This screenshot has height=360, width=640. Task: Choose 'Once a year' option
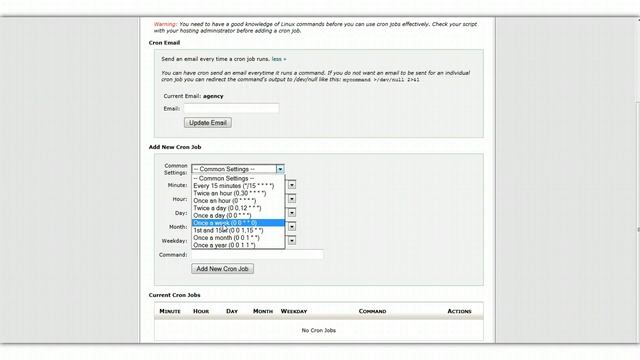click(238, 245)
